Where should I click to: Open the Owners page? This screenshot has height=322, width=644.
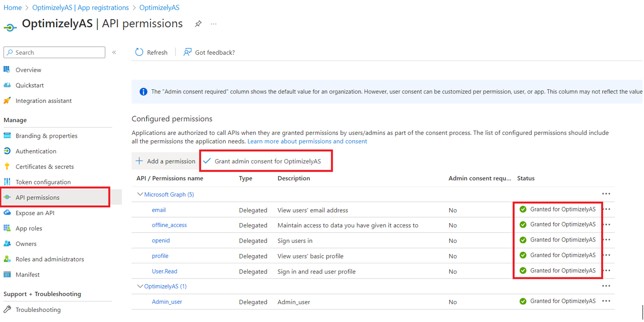pos(26,244)
